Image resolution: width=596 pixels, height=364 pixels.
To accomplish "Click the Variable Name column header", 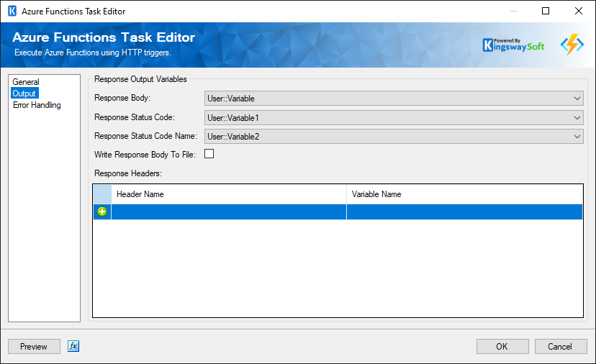I will (464, 194).
